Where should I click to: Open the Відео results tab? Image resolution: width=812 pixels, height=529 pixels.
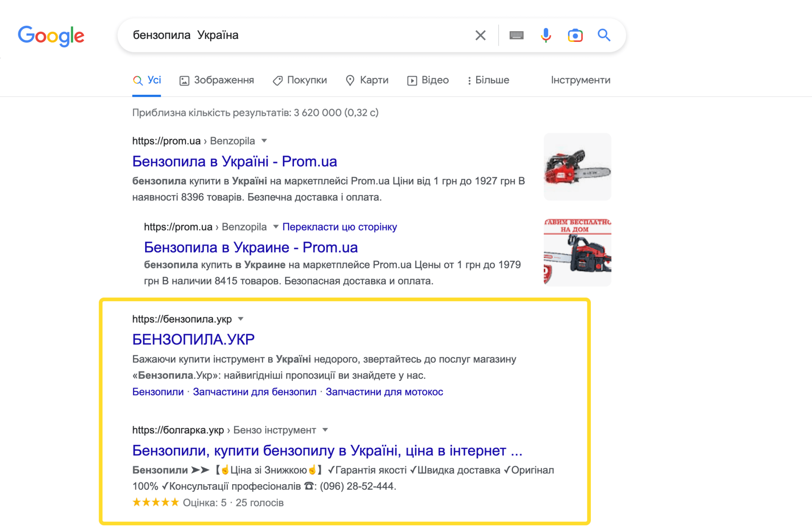point(436,80)
